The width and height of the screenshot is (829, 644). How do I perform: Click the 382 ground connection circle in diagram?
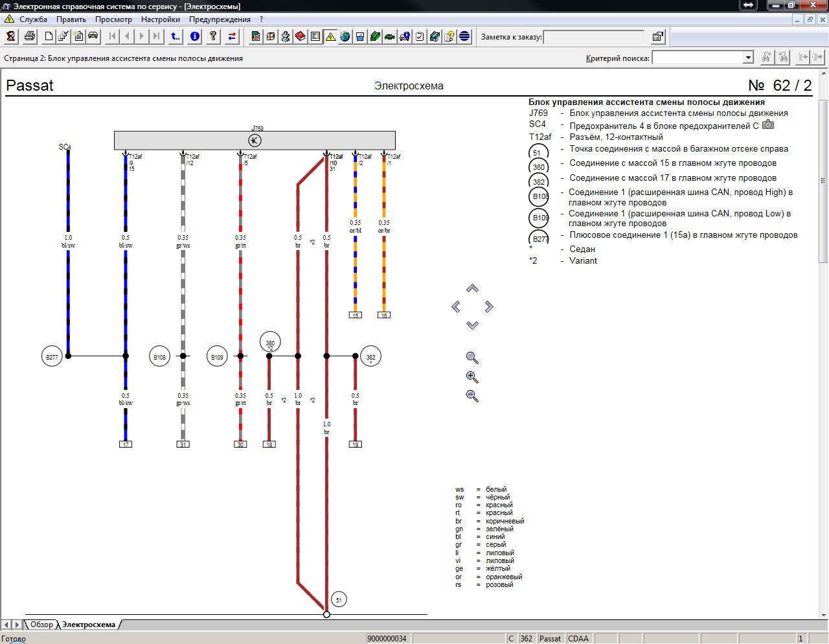click(x=370, y=357)
